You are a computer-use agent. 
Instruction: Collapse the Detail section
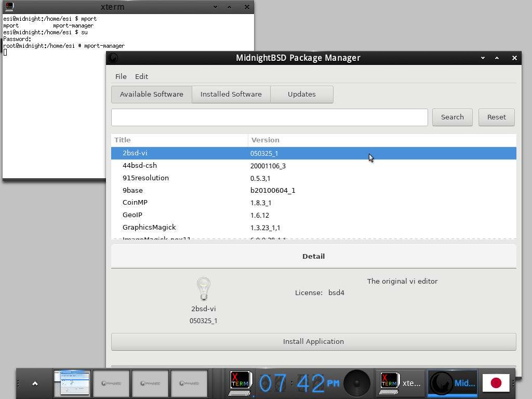click(x=313, y=256)
